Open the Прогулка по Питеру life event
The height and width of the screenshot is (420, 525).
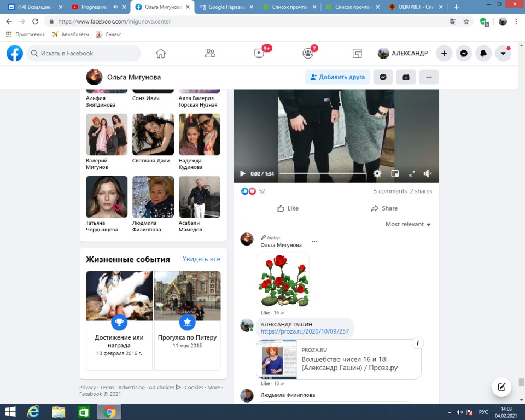[x=188, y=320]
